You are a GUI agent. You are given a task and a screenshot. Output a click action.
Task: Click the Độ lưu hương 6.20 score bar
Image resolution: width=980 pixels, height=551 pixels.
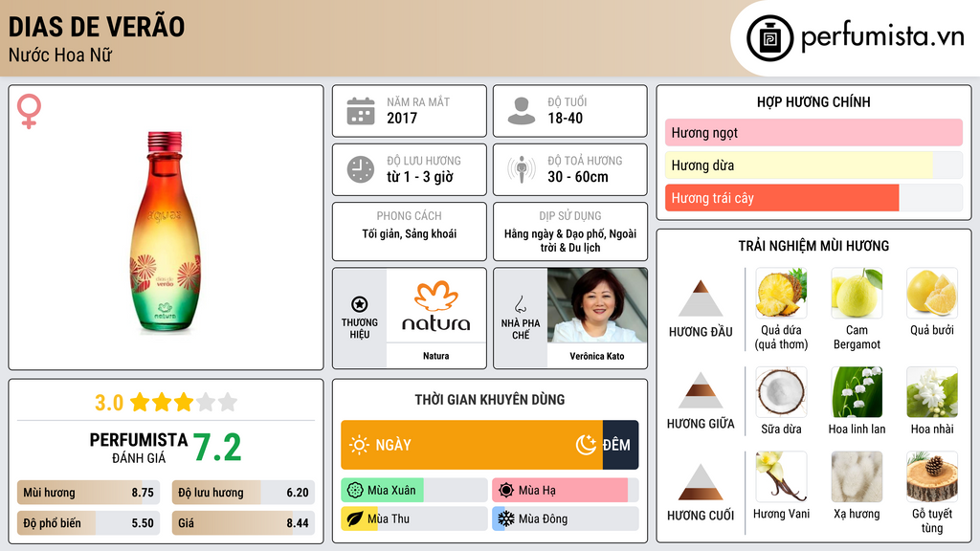[243, 493]
